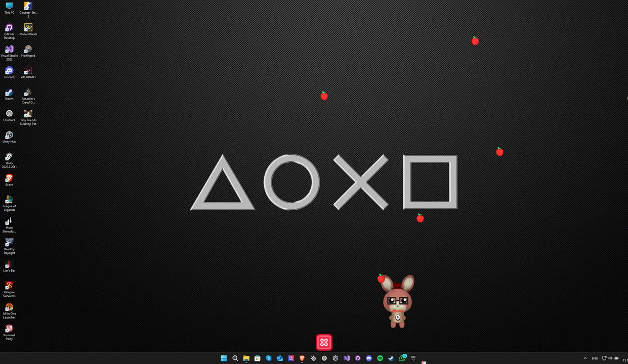Select the Unity 2022.3.20f1 desktop shortcut
Screen dimensions: 628x364
coord(9,160)
